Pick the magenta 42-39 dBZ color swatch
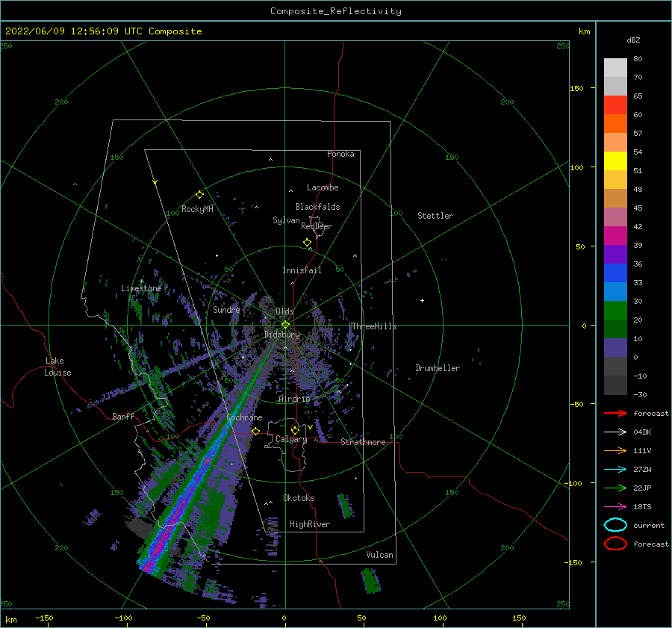672x628 pixels. pyautogui.click(x=615, y=236)
